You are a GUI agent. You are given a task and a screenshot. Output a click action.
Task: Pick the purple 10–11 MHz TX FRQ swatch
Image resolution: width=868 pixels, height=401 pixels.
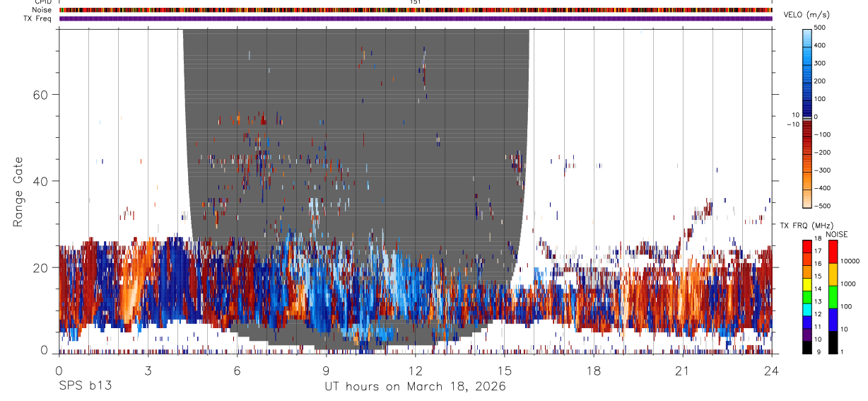807,333
